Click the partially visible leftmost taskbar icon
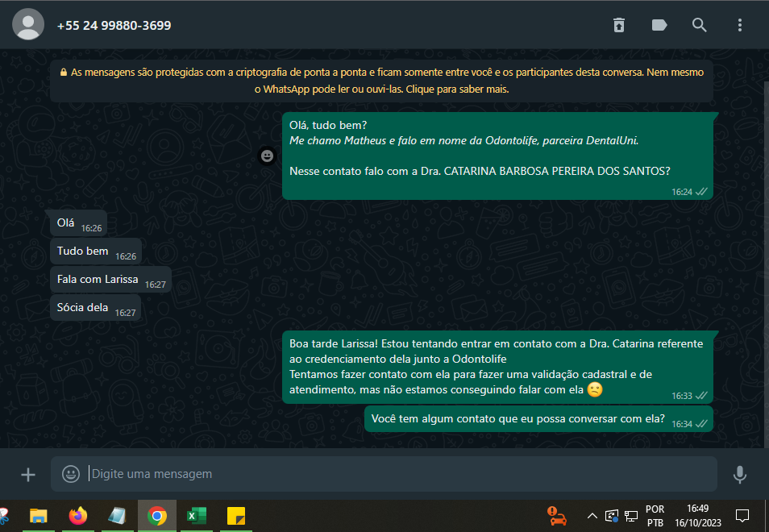769x532 pixels. (4, 516)
